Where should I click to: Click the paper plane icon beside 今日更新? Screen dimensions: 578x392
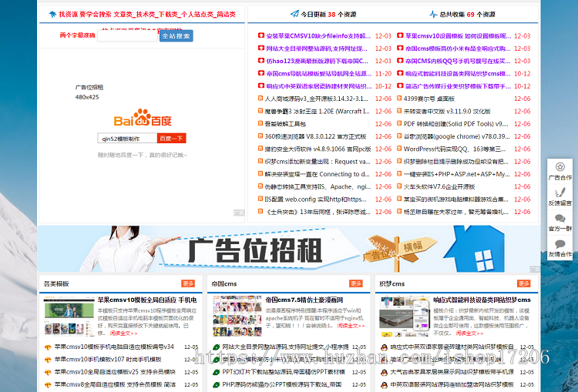click(294, 14)
